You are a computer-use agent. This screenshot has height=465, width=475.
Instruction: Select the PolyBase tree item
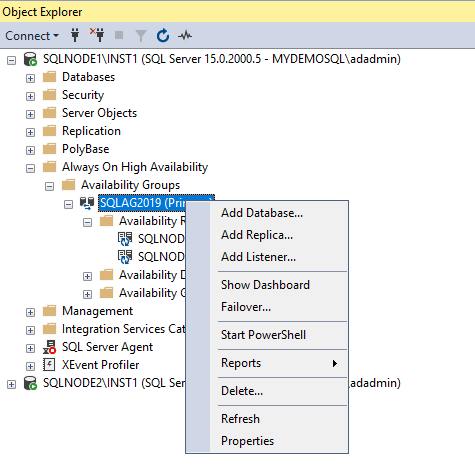[x=86, y=149]
